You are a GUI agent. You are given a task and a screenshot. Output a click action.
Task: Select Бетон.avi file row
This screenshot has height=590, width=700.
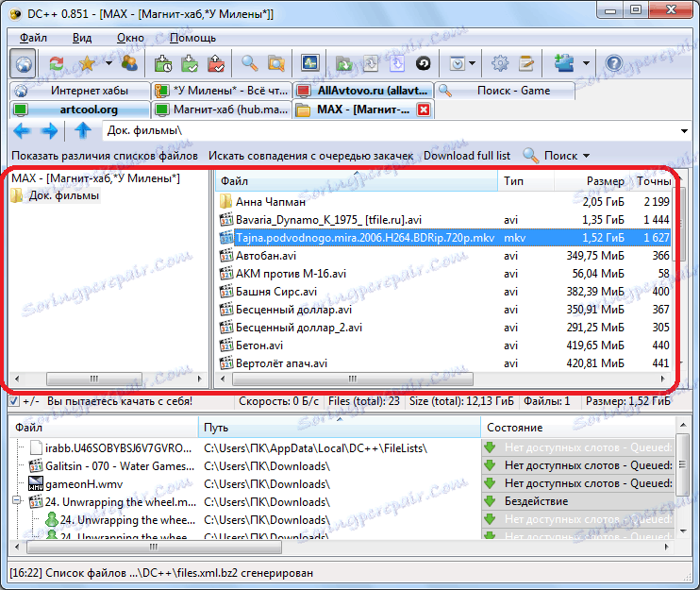click(x=444, y=346)
